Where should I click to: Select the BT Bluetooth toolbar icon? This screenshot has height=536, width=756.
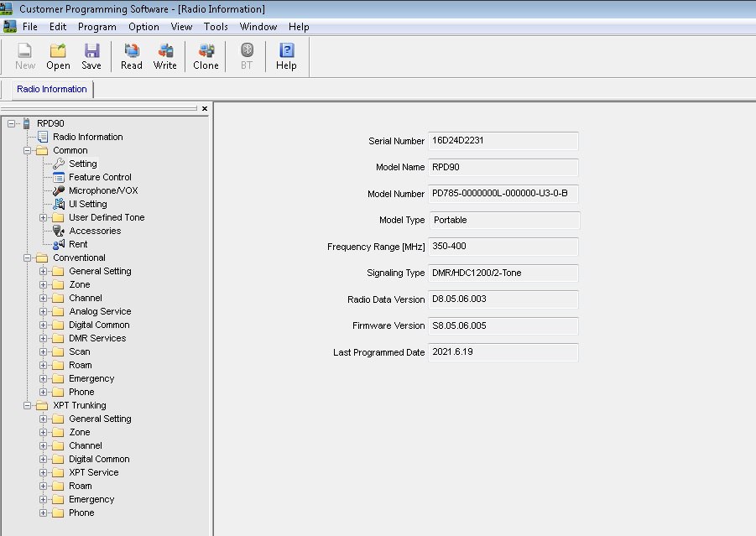pyautogui.click(x=247, y=56)
